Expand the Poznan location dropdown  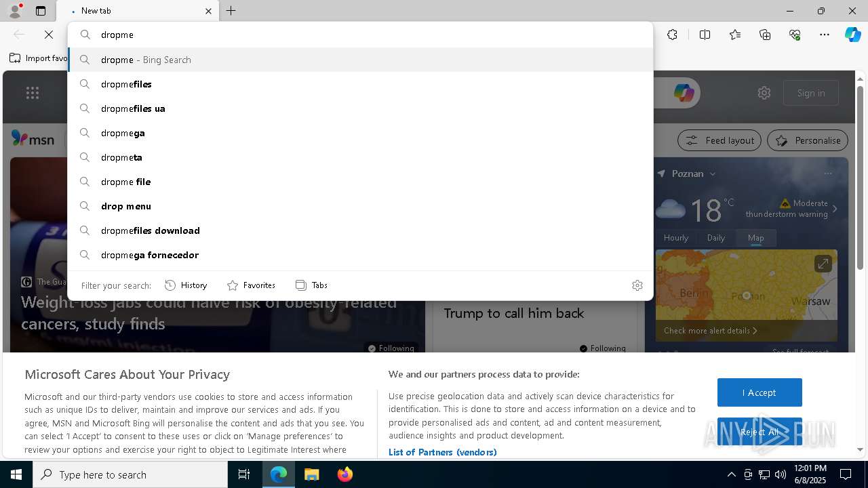coord(712,174)
